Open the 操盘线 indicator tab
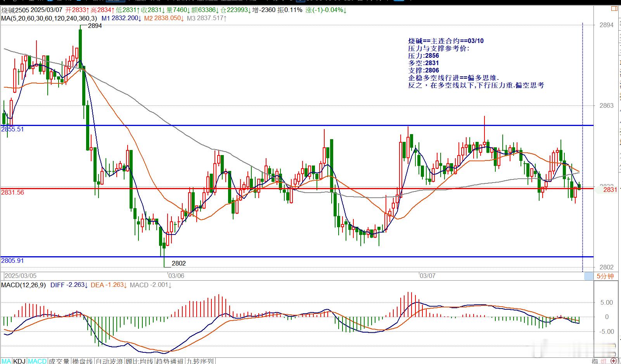Image resolution: width=621 pixels, height=364 pixels. point(83,361)
